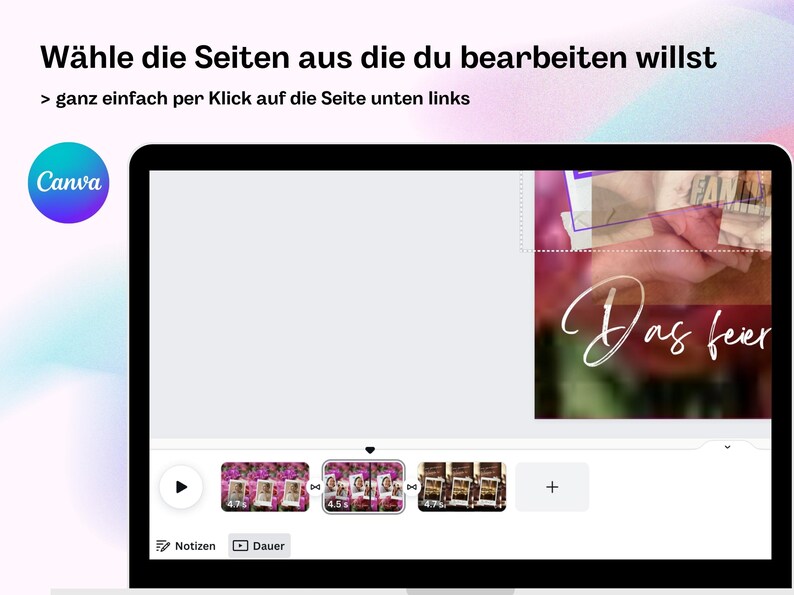Image resolution: width=794 pixels, height=595 pixels.
Task: Select the family photo on the canvas
Action: (x=682, y=237)
